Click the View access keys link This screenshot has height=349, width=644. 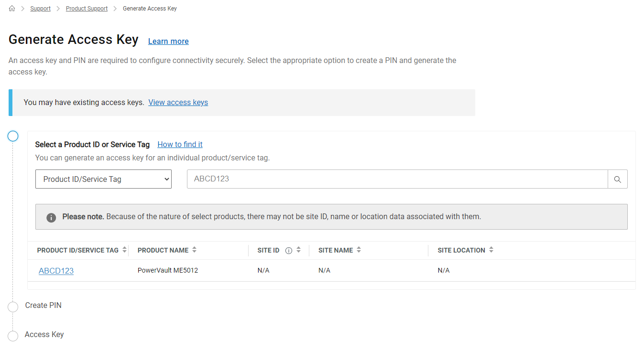tap(178, 102)
